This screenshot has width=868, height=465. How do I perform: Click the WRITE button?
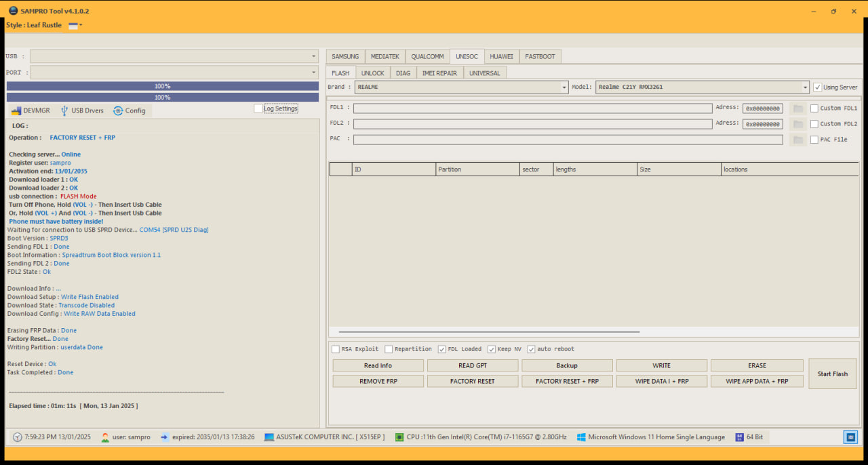point(662,365)
